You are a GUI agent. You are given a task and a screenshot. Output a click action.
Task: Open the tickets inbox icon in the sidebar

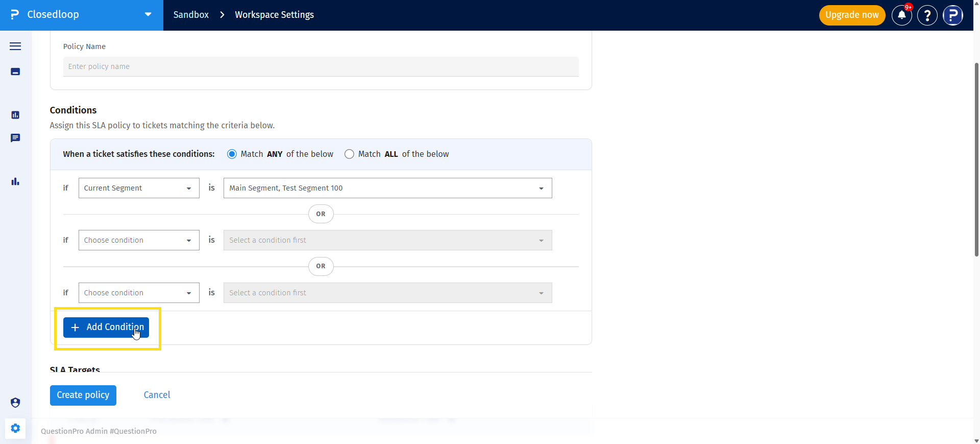coord(15,72)
